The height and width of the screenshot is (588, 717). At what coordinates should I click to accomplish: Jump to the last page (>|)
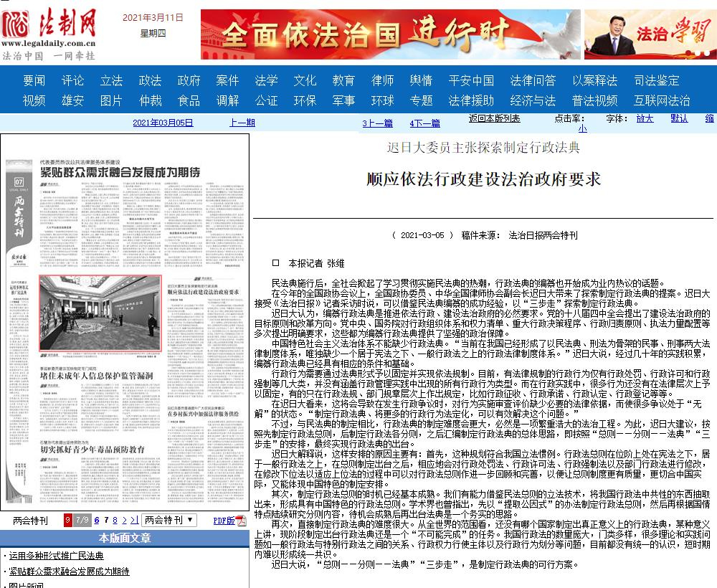135,521
